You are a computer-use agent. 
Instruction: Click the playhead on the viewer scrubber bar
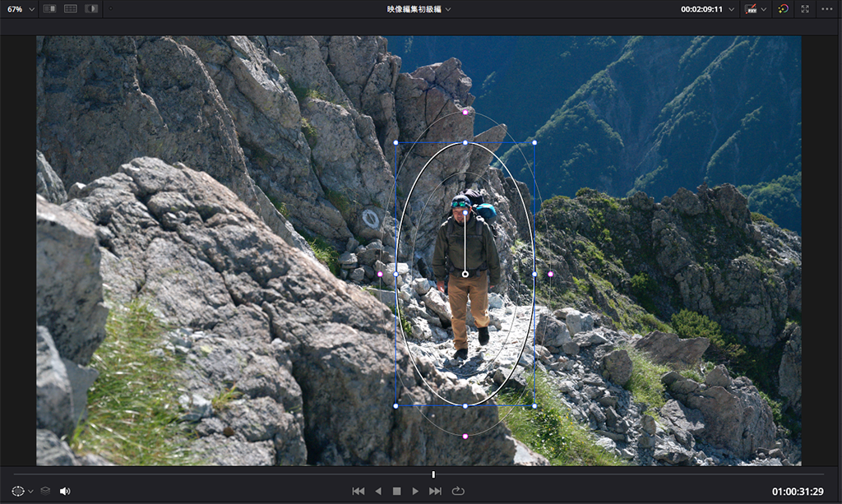click(433, 474)
